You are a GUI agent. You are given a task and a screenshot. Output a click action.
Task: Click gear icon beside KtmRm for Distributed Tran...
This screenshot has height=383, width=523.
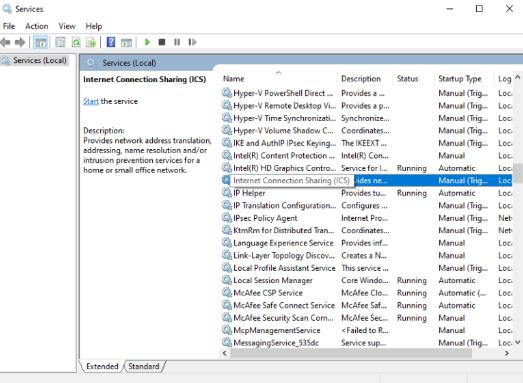click(227, 230)
